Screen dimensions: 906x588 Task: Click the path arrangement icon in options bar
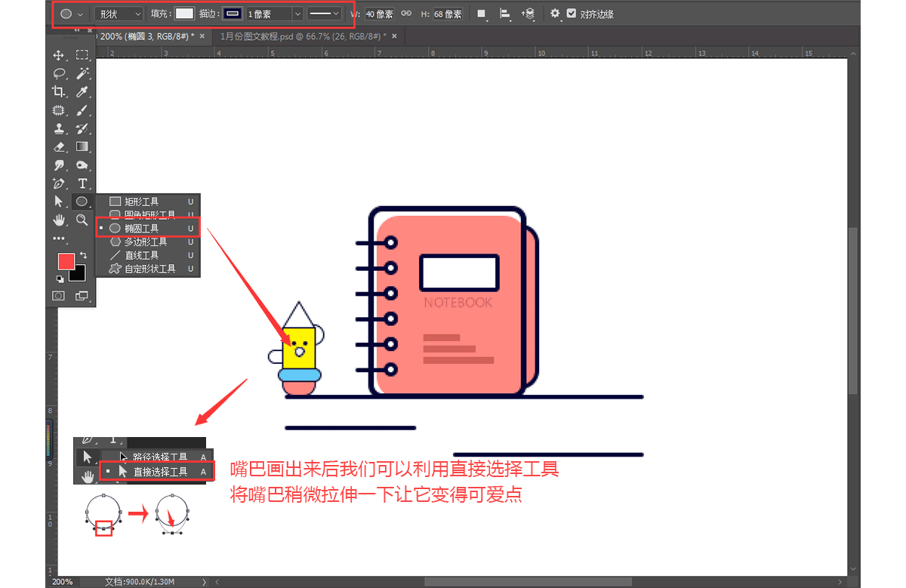pyautogui.click(x=528, y=13)
